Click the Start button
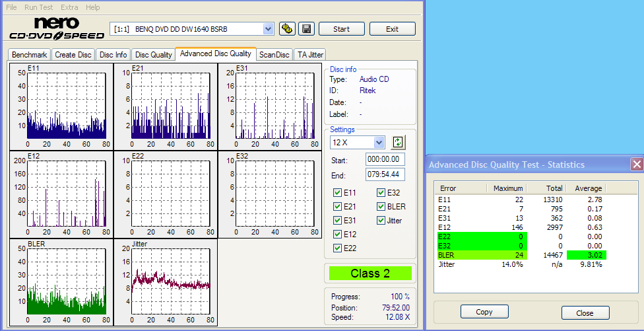 [341, 29]
